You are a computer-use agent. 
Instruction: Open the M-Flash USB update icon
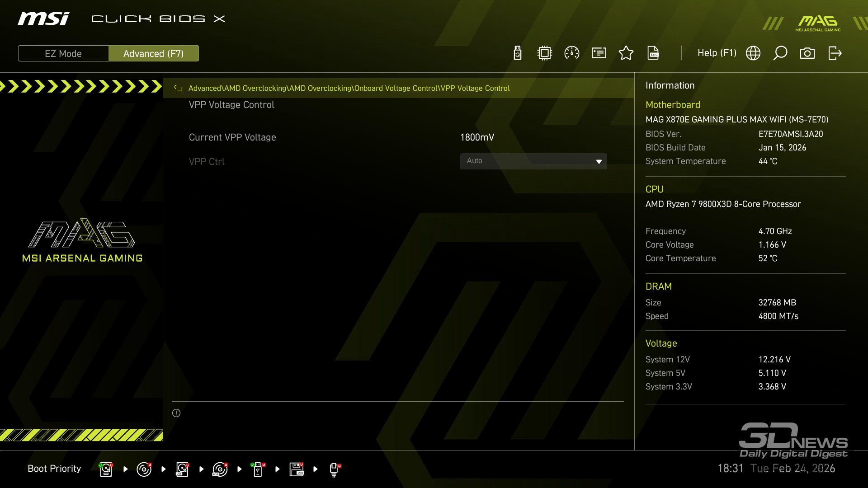point(518,53)
